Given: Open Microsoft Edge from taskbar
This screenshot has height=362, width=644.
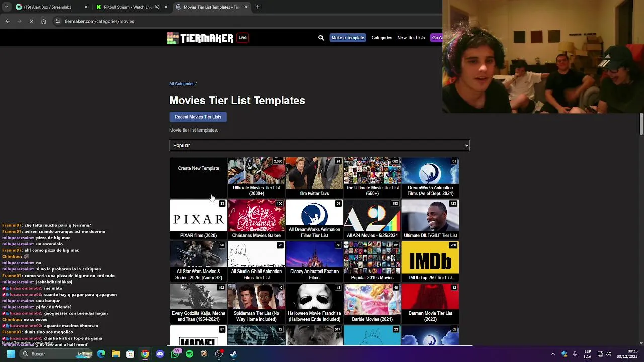Looking at the screenshot, I should [101, 354].
